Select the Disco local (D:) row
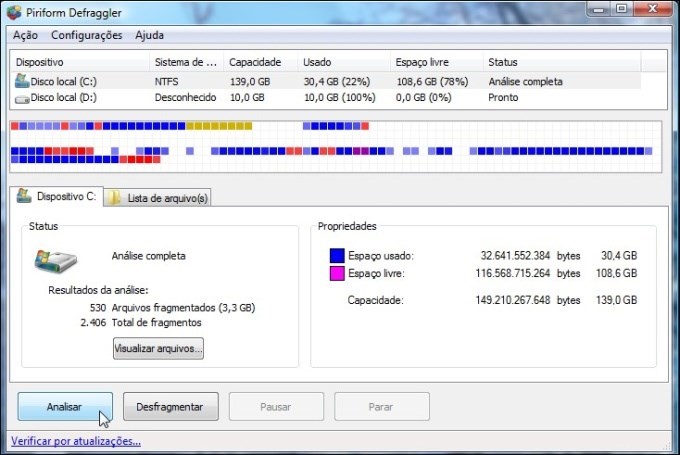This screenshot has width=680, height=455. (x=326, y=98)
